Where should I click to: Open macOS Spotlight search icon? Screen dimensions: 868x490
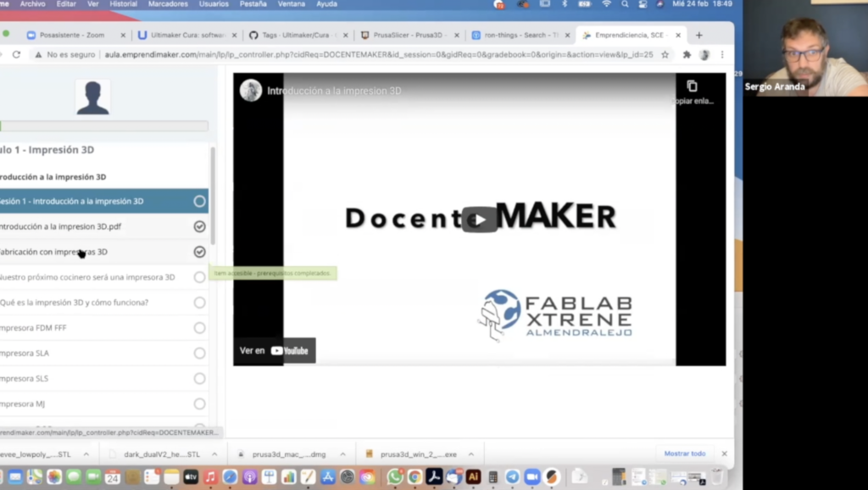pyautogui.click(x=625, y=4)
